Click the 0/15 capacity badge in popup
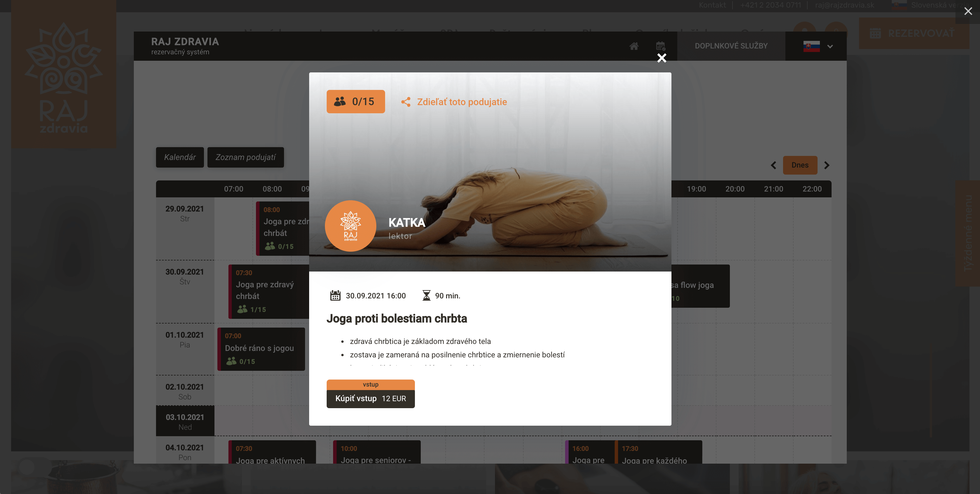980x494 pixels. coord(356,102)
